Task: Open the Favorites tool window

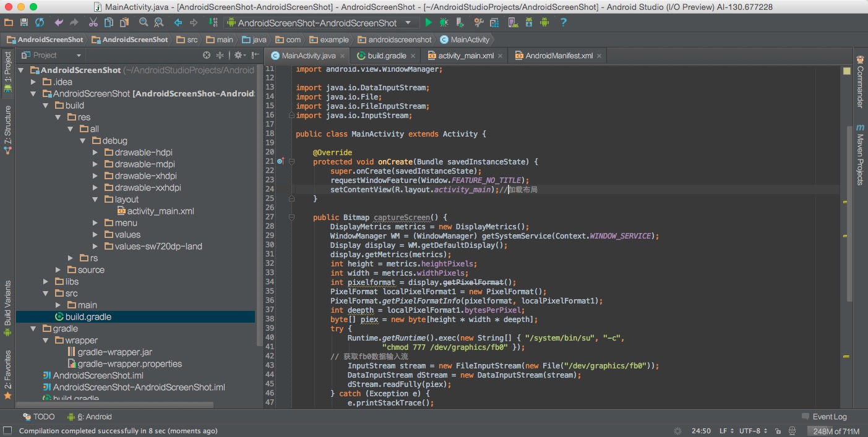Action: click(7, 375)
